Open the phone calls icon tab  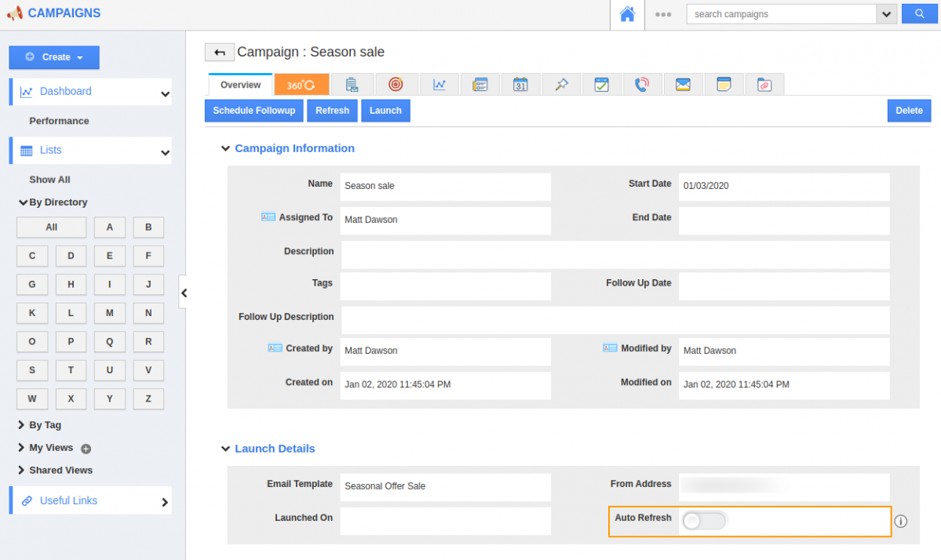point(642,85)
